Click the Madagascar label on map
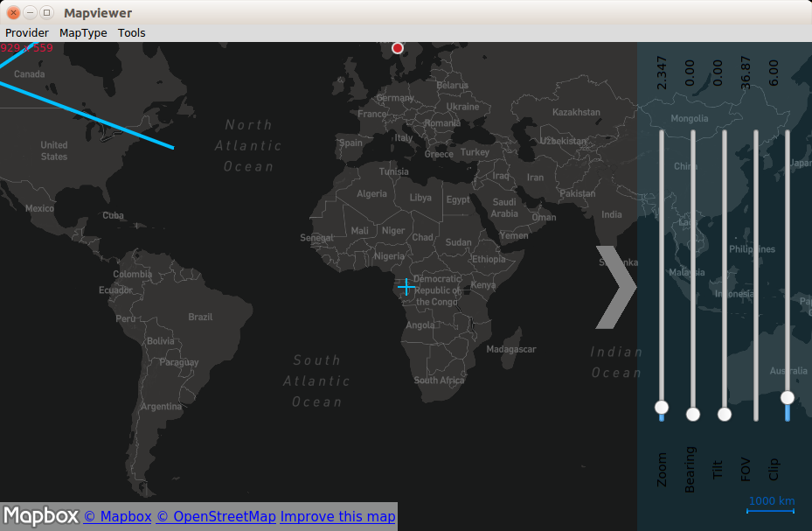The height and width of the screenshot is (531, 812). [511, 349]
